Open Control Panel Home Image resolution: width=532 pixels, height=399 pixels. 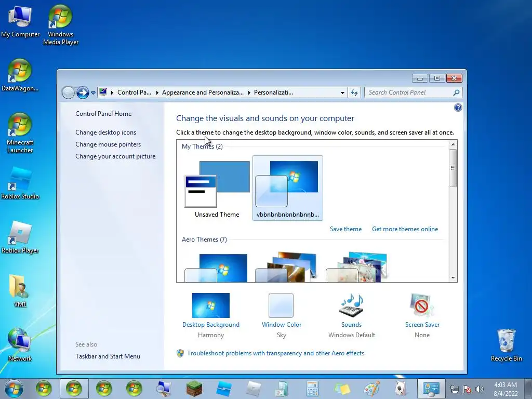point(103,114)
